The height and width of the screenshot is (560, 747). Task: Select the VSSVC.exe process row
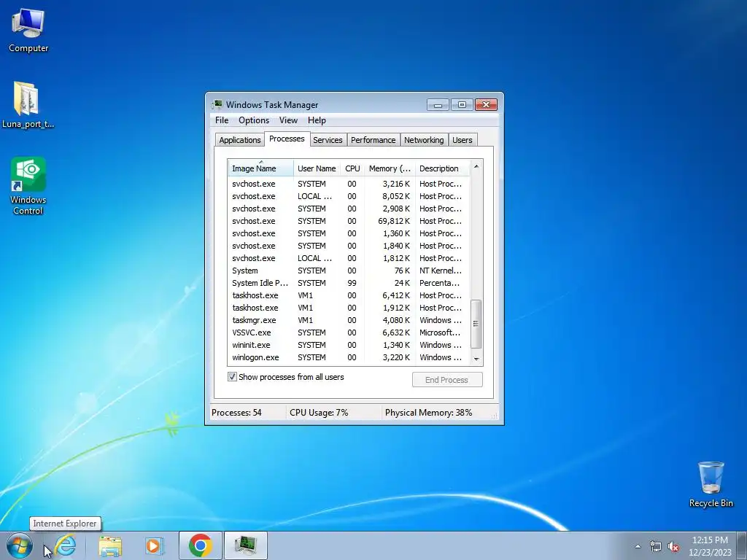coord(348,332)
